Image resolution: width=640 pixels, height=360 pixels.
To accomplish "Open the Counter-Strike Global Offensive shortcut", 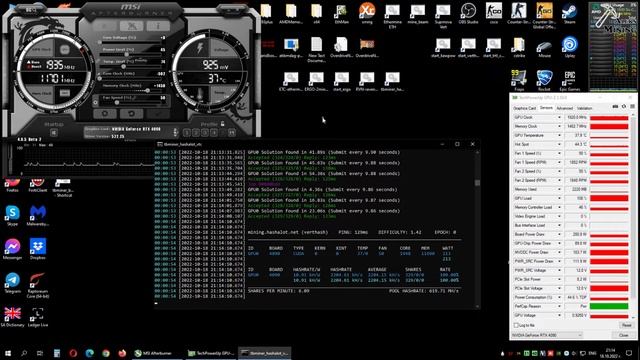I will click(544, 16).
